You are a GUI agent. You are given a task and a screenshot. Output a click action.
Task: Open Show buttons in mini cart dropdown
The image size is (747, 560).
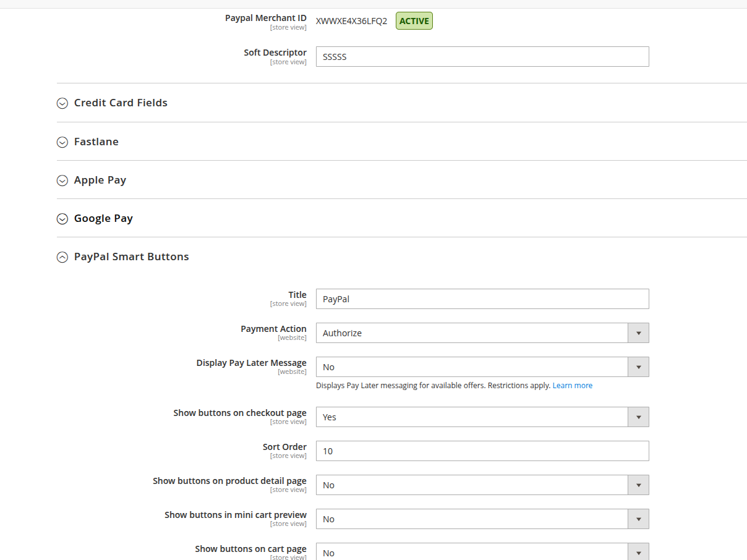point(482,519)
